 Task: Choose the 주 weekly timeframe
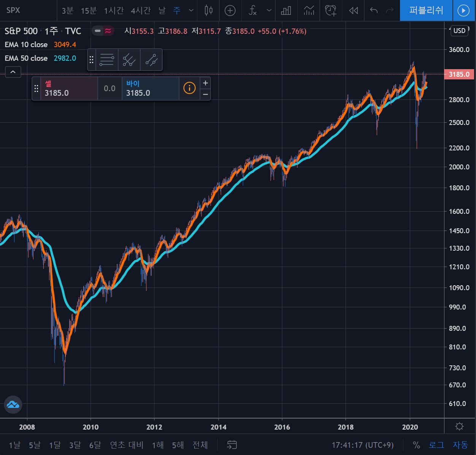177,10
